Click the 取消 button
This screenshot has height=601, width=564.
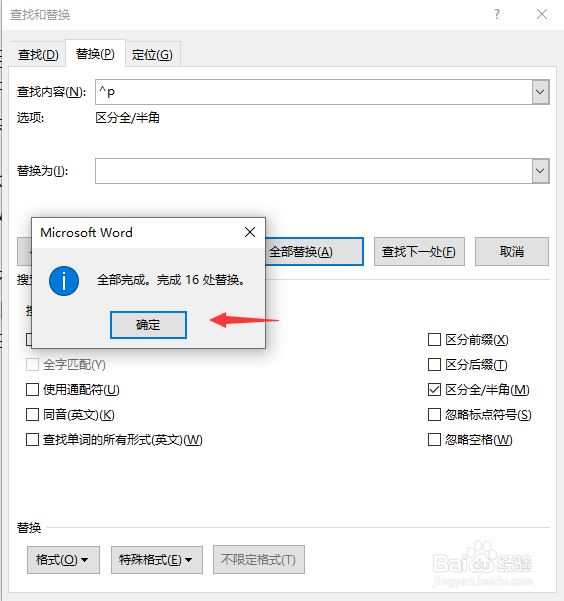(511, 251)
